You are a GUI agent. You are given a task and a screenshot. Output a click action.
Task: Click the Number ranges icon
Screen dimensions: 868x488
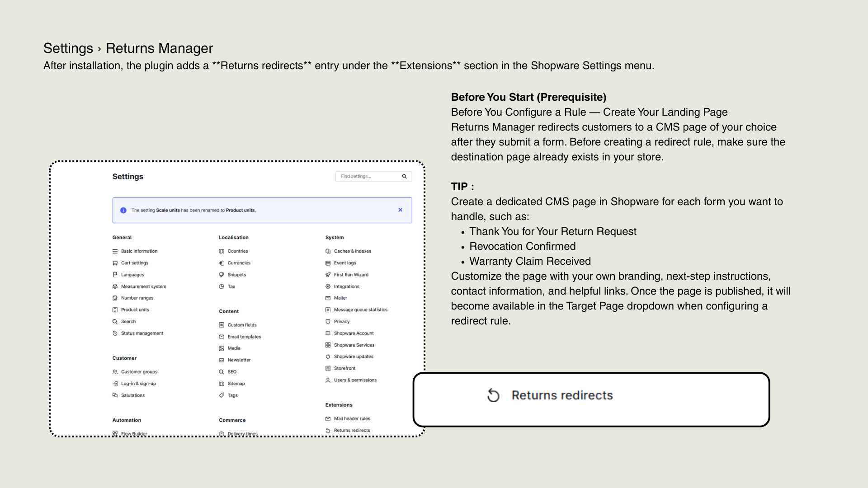coord(115,298)
